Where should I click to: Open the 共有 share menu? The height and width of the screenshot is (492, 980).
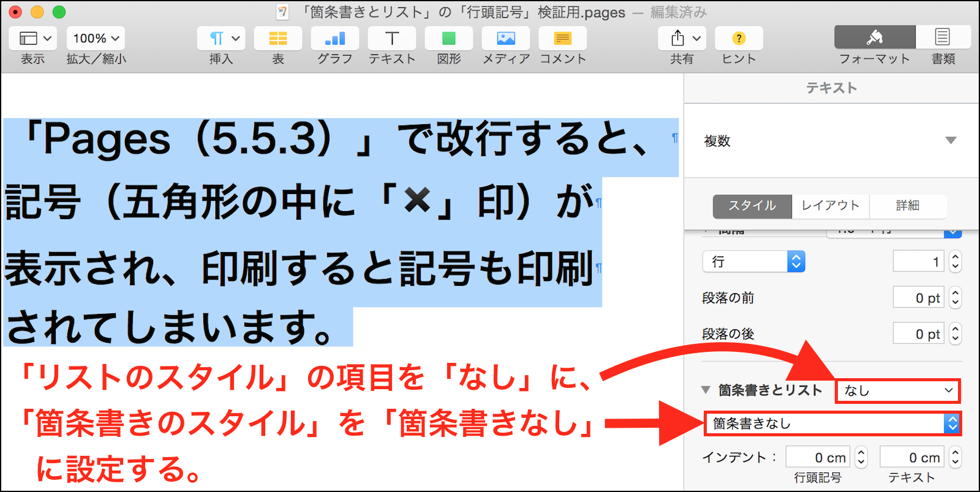tap(682, 39)
